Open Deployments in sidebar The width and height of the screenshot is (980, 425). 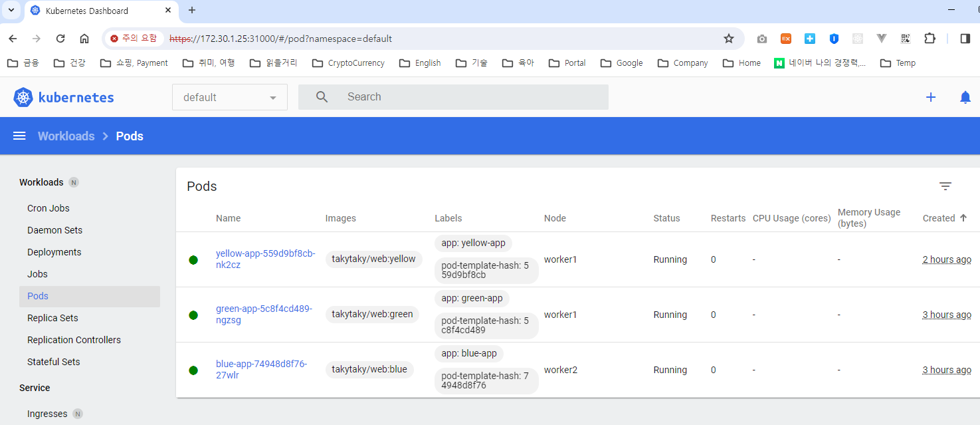coord(54,252)
